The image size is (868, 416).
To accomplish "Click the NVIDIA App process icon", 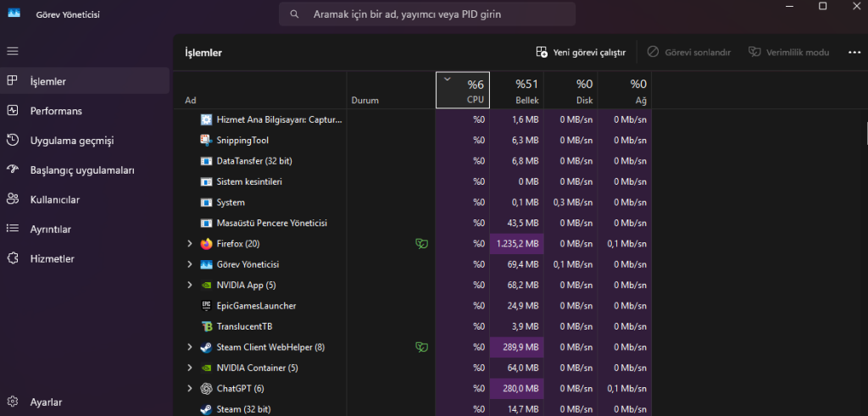I will [x=206, y=286].
